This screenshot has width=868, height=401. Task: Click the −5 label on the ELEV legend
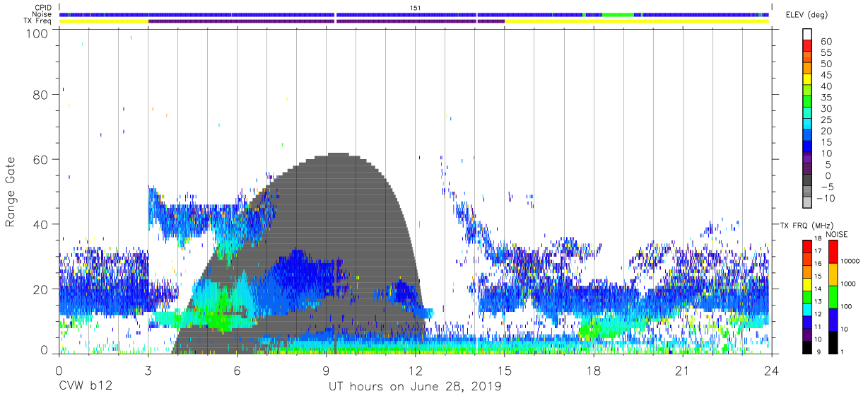coord(826,187)
